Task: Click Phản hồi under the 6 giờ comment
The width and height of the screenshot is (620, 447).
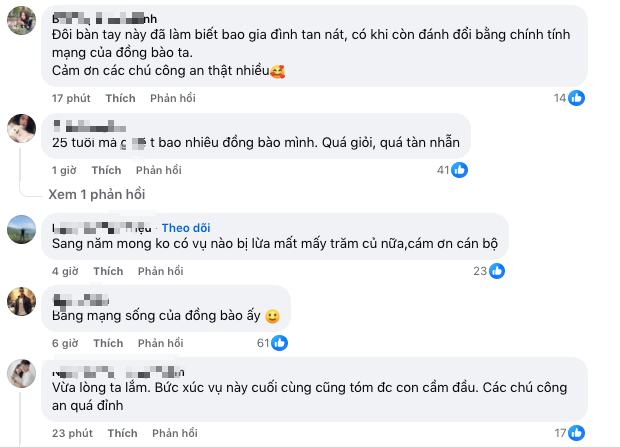Action: click(160, 343)
